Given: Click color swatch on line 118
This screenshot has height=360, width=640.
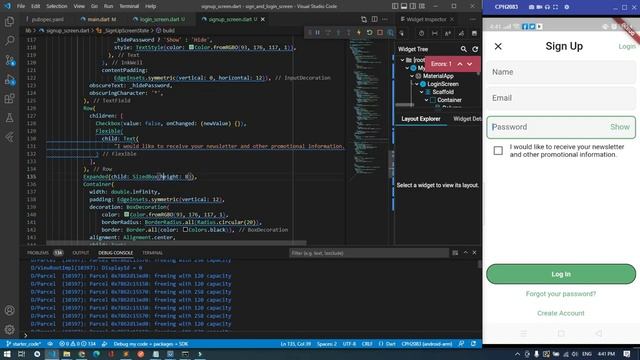Looking at the screenshot, I should click(x=191, y=47).
